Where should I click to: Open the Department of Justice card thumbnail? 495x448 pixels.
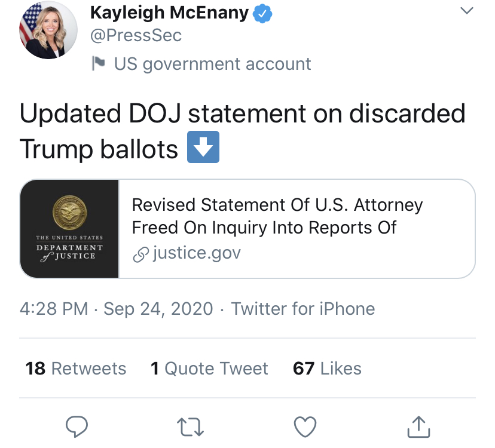pos(69,229)
